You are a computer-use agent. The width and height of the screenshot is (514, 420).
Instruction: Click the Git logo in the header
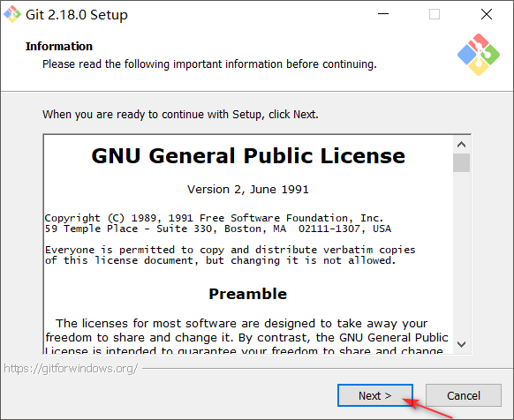(x=479, y=55)
